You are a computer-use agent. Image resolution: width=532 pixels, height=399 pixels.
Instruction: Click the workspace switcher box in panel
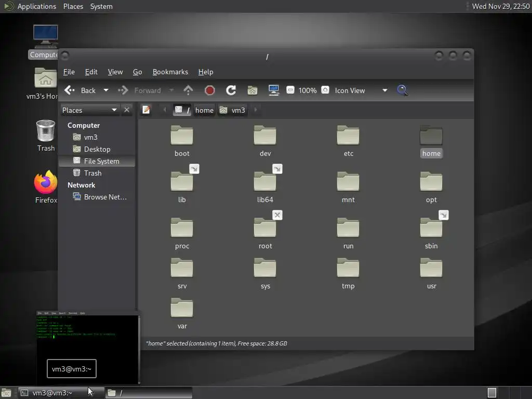491,393
